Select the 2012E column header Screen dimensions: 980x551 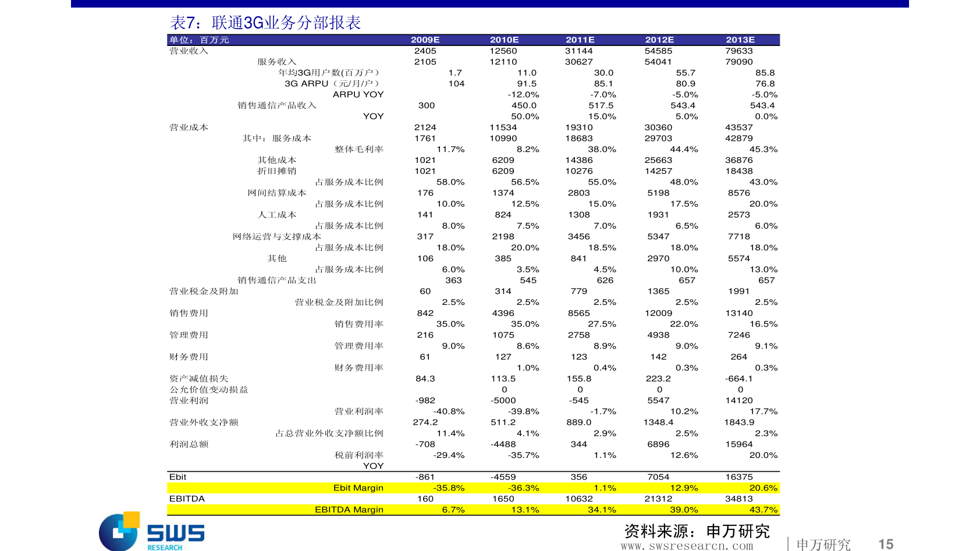(659, 40)
